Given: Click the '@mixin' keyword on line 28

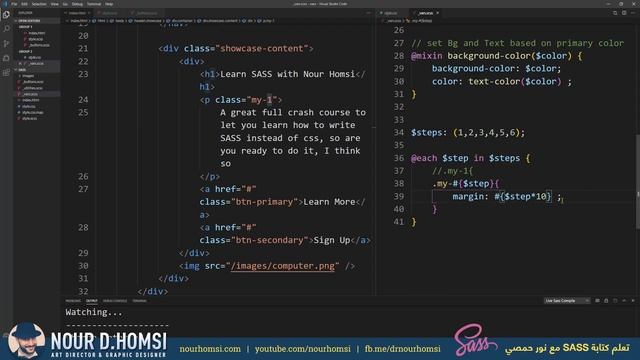Looking at the screenshot, I should click(x=426, y=56).
